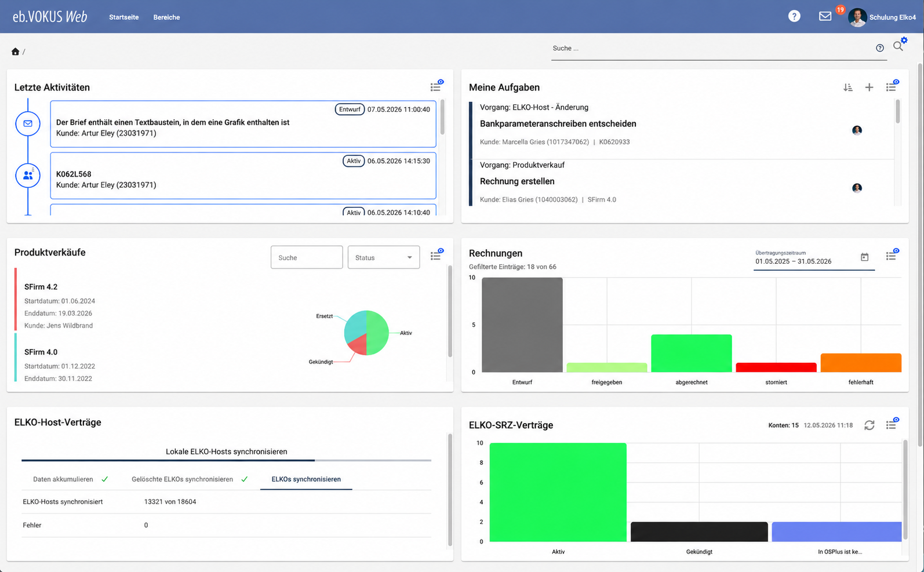Click customer group icon in activity timeline
Viewport: 924px width, 572px height.
click(x=28, y=175)
